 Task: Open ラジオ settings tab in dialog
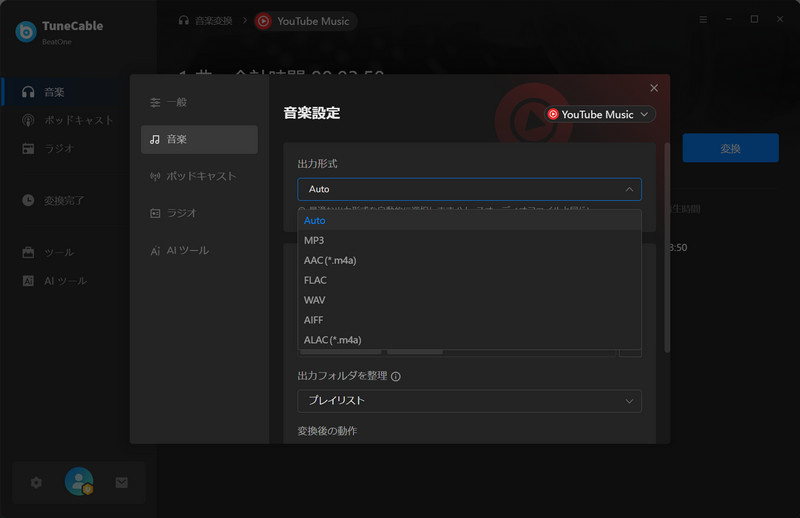pyautogui.click(x=199, y=213)
